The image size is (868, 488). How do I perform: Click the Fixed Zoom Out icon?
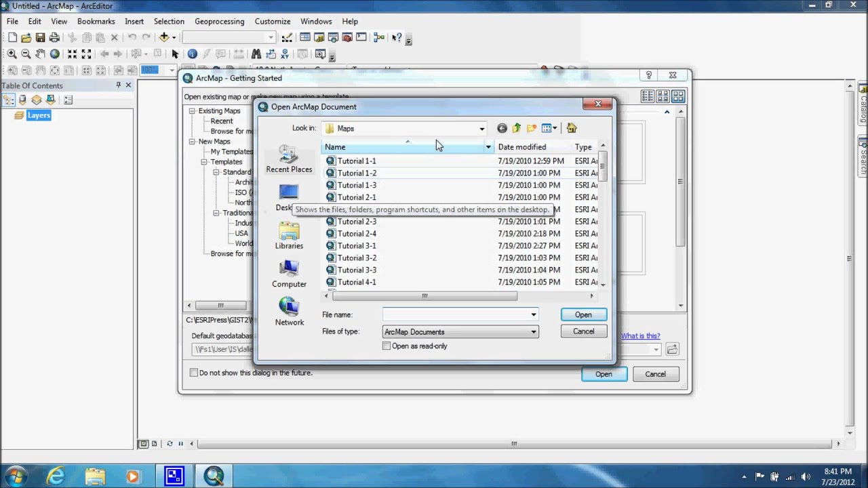click(86, 54)
